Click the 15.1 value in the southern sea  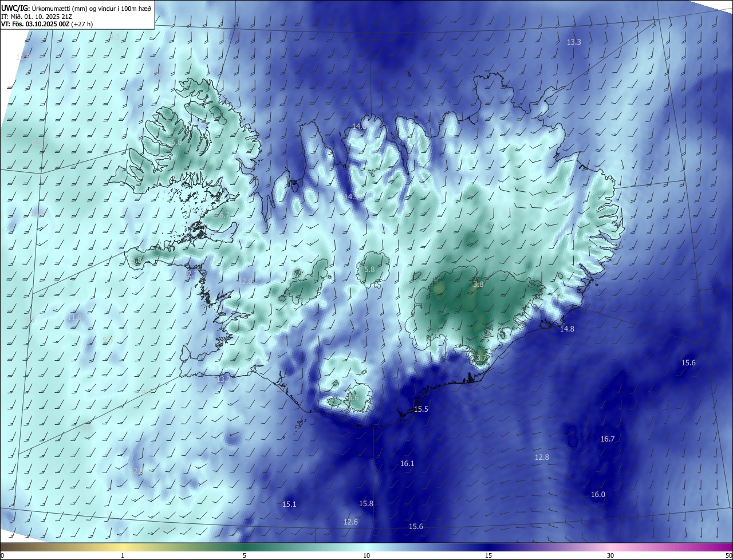(289, 504)
